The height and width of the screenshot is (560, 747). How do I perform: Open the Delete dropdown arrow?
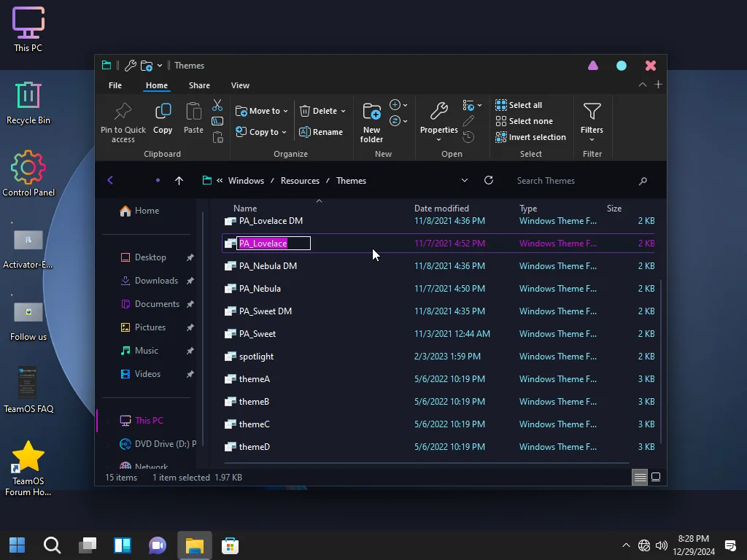343,111
